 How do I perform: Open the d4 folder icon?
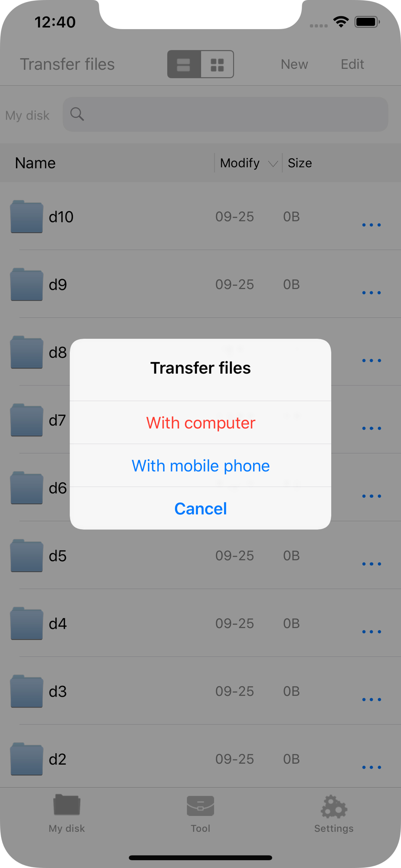[x=26, y=623]
